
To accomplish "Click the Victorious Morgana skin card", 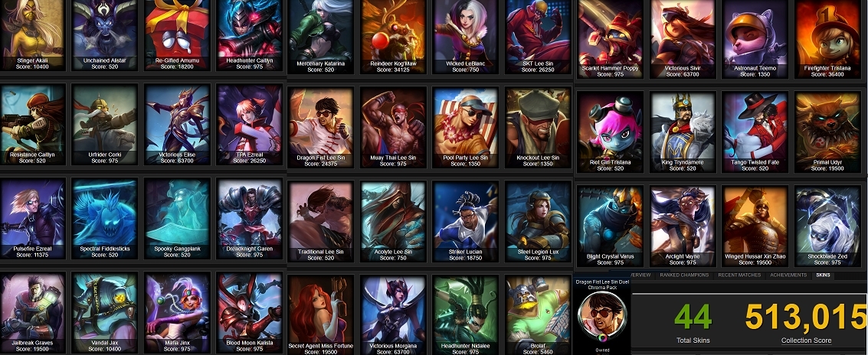I will [x=394, y=315].
